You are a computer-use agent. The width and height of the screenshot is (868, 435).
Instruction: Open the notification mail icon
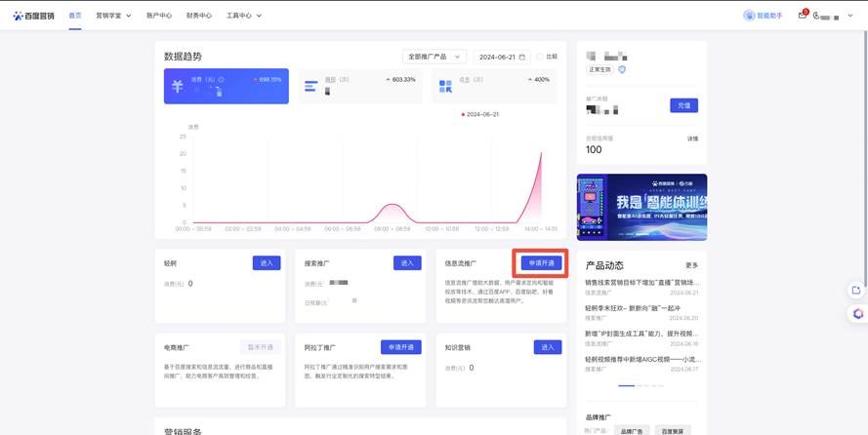(x=802, y=16)
